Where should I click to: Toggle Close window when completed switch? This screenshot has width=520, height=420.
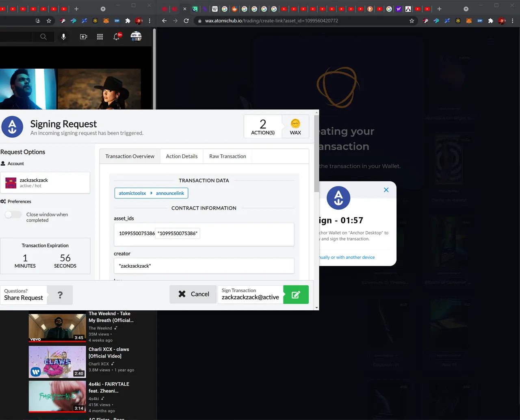pyautogui.click(x=13, y=214)
